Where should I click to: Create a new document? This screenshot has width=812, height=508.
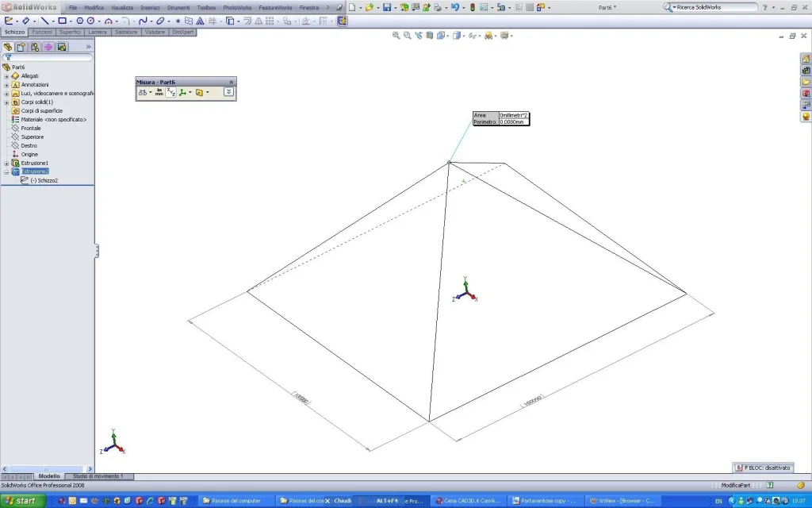352,7
